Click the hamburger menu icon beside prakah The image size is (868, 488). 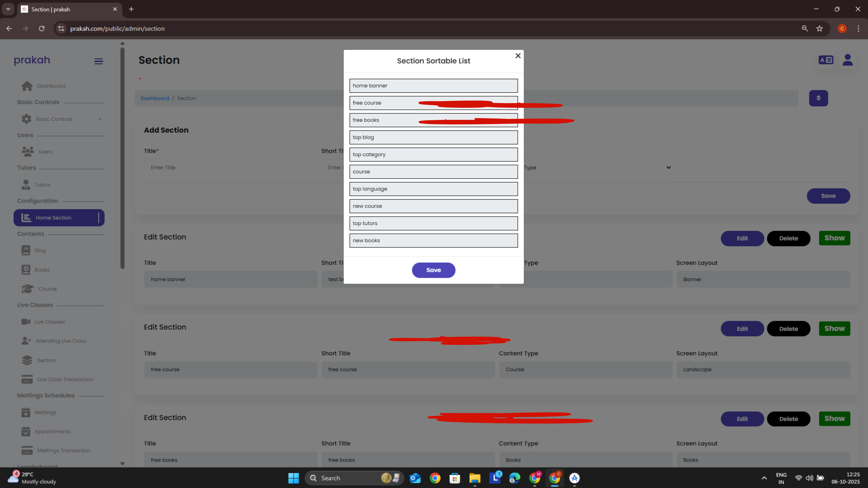pos(98,61)
